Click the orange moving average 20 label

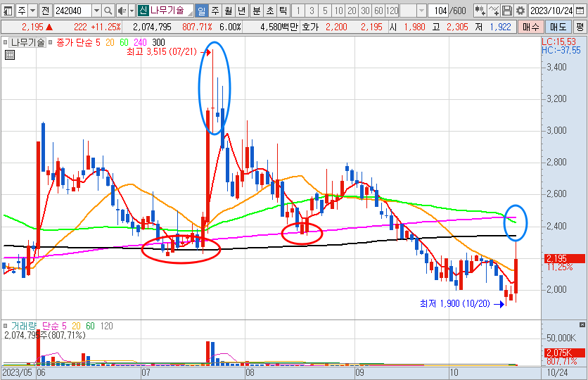110,42
